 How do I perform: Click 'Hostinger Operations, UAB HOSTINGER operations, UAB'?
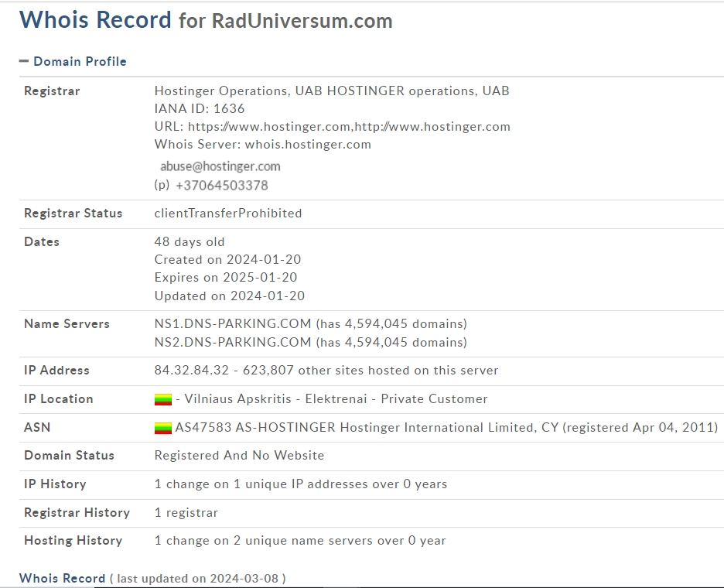[332, 91]
